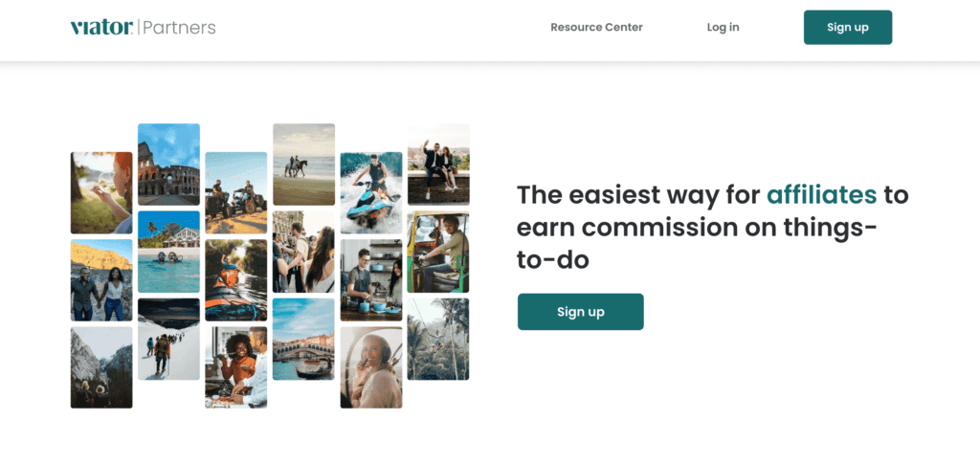Open the Resource Center link
Screen dimensions: 980x464
point(596,27)
